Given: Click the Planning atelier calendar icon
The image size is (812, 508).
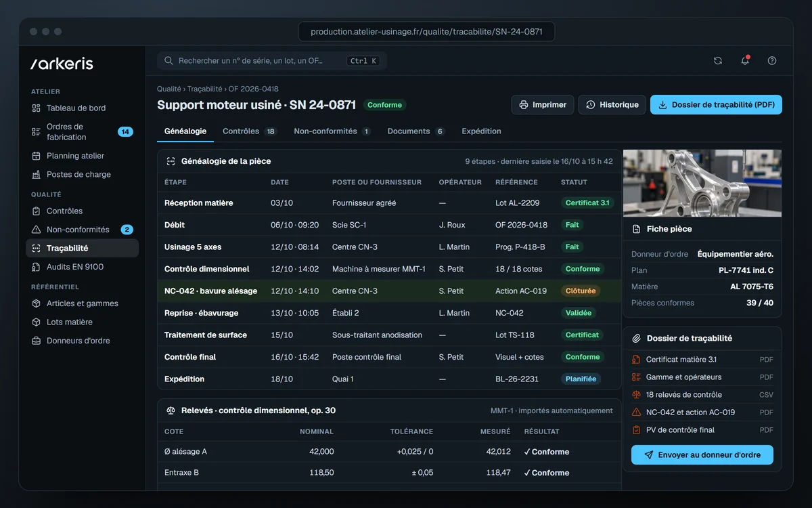Looking at the screenshot, I should click(37, 156).
